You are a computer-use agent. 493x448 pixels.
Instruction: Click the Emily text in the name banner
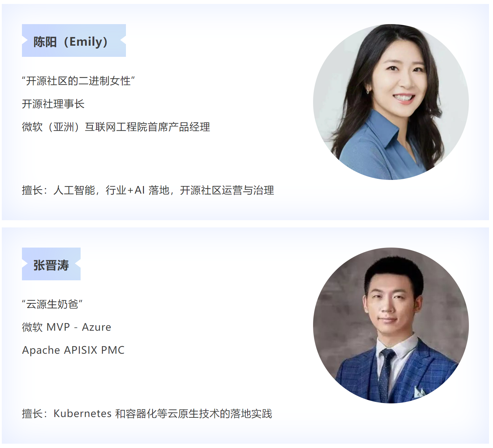(x=86, y=42)
